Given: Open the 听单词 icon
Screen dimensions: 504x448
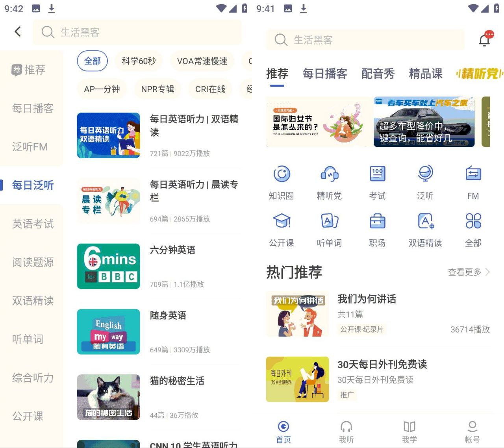Looking at the screenshot, I should click(329, 221).
